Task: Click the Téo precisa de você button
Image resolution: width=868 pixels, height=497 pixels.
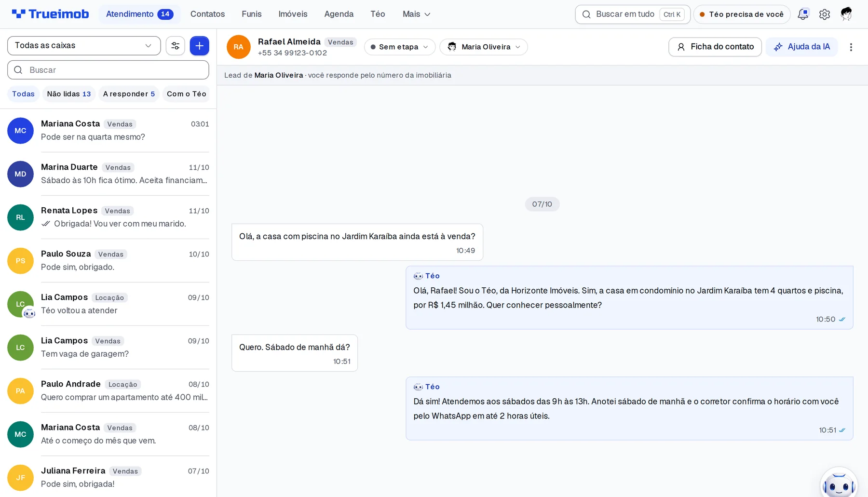Action: coord(742,14)
